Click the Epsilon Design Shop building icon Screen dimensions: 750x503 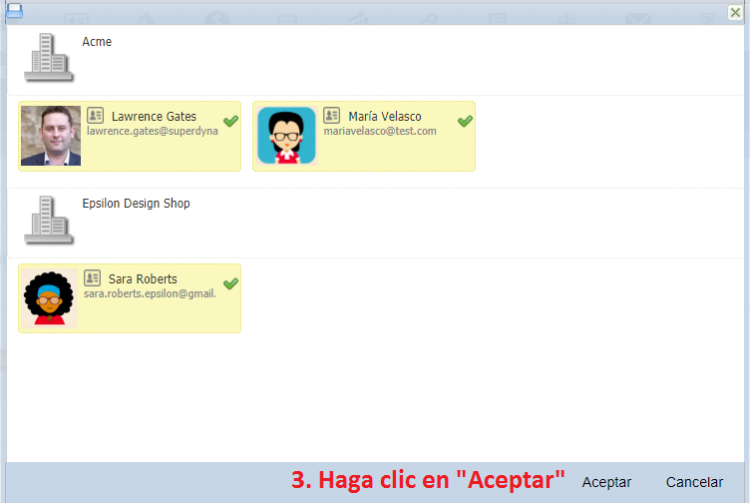pyautogui.click(x=48, y=220)
